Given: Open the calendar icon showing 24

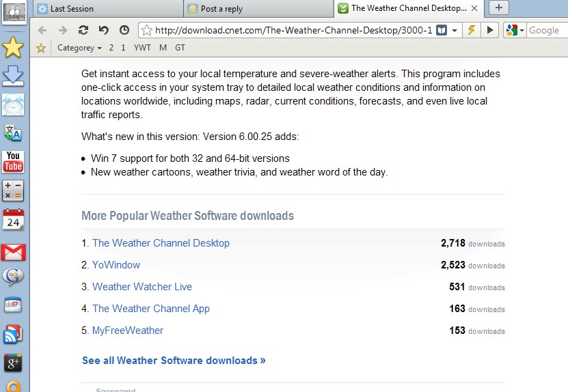Looking at the screenshot, I should [13, 220].
